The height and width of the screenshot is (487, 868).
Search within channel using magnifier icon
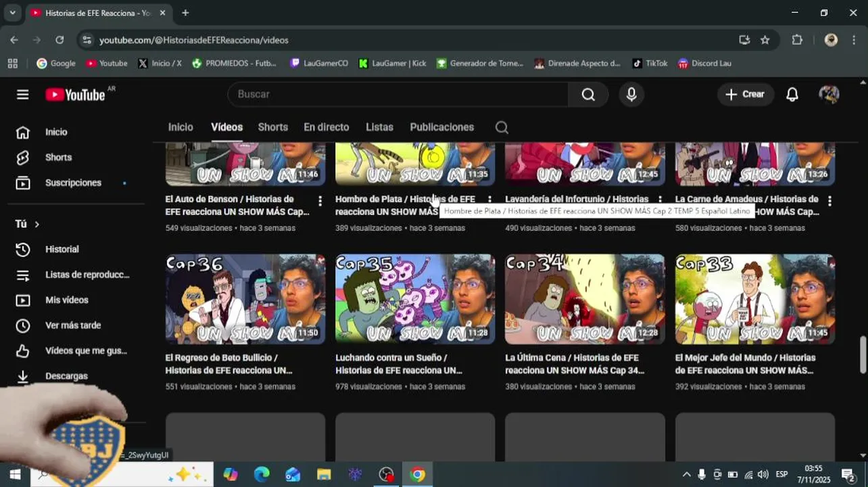pos(502,127)
